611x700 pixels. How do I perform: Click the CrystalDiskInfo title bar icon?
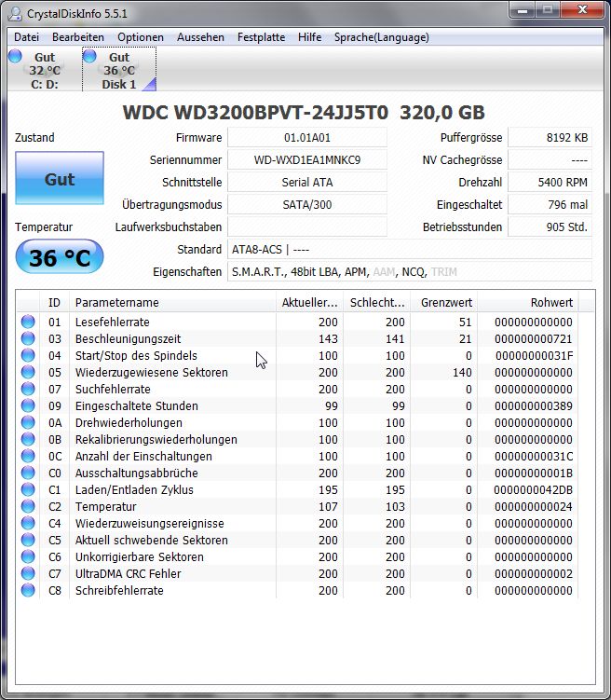pyautogui.click(x=15, y=14)
